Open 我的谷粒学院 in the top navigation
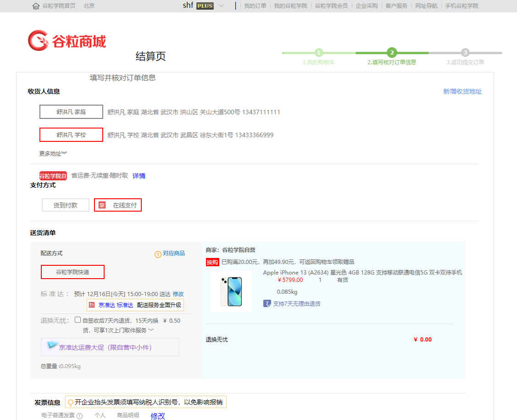This screenshot has height=420, width=517. (290, 6)
